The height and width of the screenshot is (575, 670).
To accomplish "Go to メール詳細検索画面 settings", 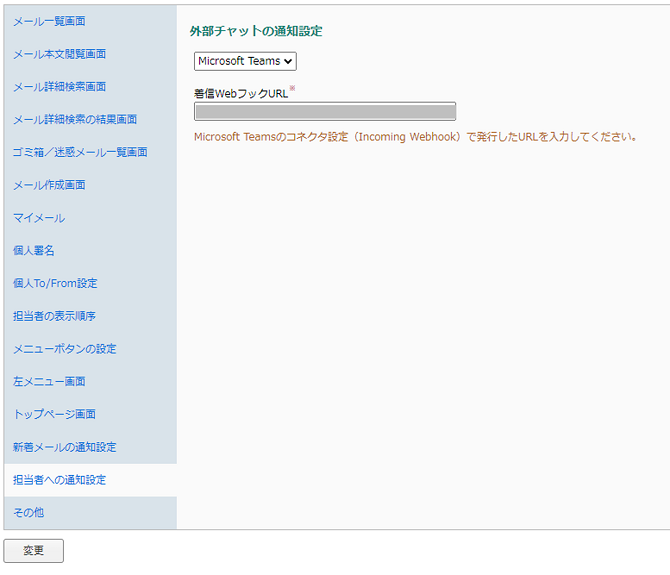I will 59,87.
